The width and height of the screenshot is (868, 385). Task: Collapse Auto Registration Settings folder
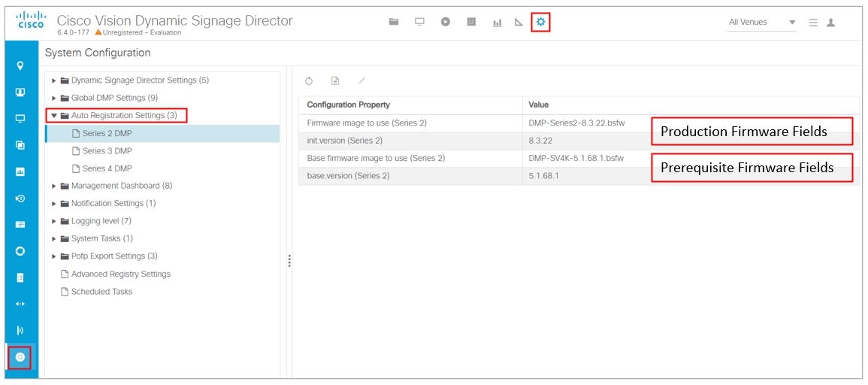click(54, 116)
